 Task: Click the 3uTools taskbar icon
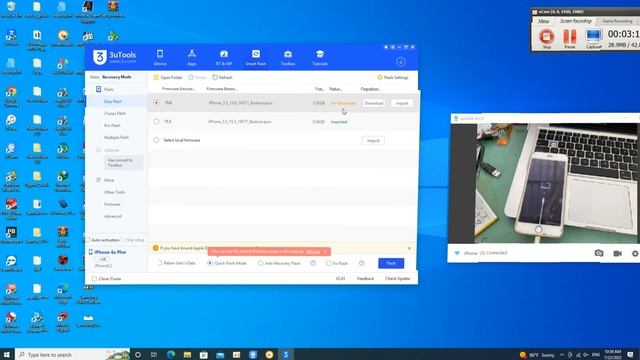tap(286, 355)
